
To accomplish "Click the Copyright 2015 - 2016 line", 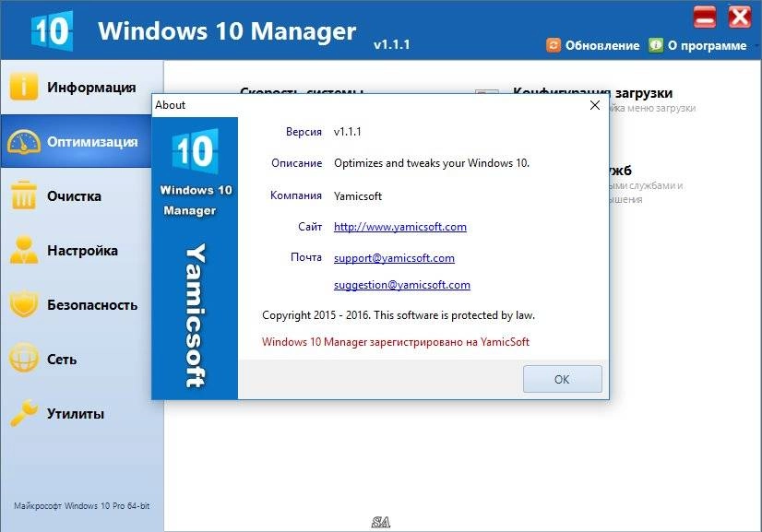I will [399, 315].
